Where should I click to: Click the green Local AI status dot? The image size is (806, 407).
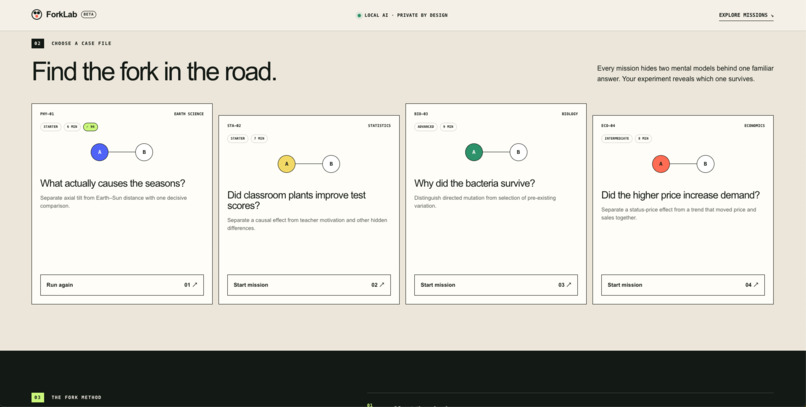359,15
